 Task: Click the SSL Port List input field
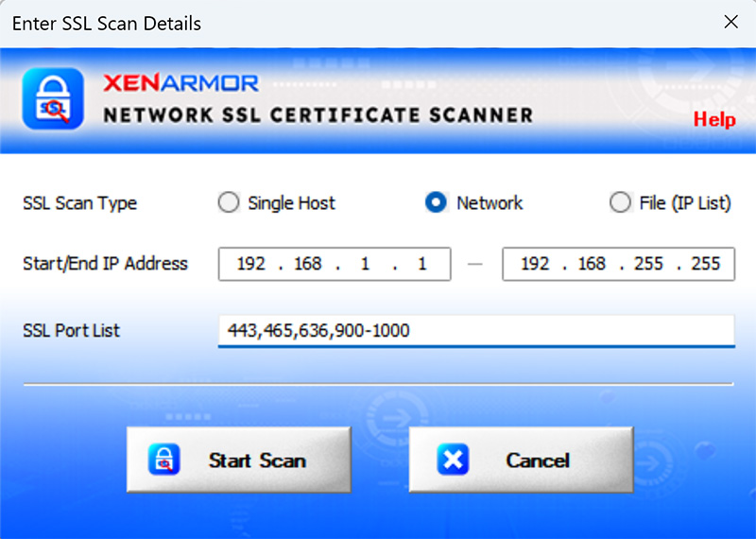click(476, 331)
